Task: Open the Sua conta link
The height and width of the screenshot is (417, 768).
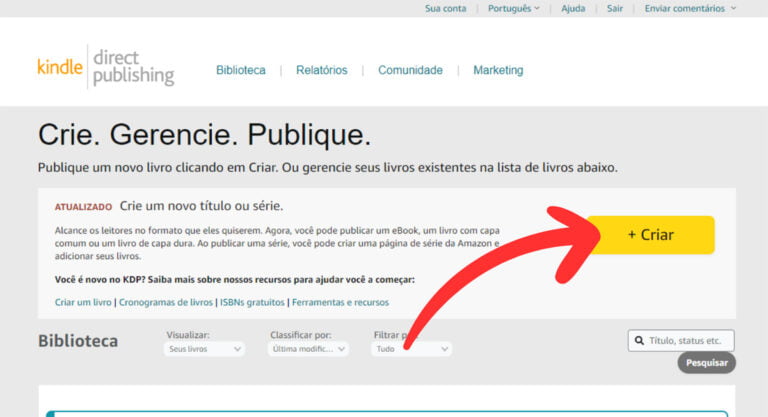Action: [445, 8]
